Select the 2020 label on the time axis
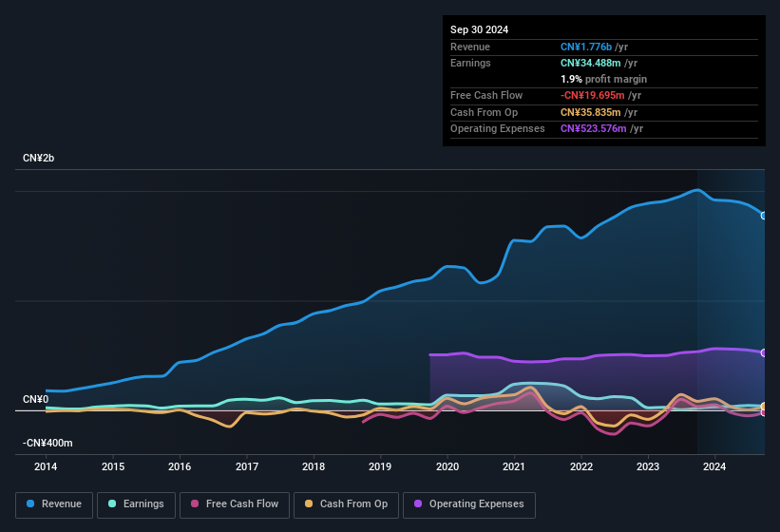 tap(447, 466)
